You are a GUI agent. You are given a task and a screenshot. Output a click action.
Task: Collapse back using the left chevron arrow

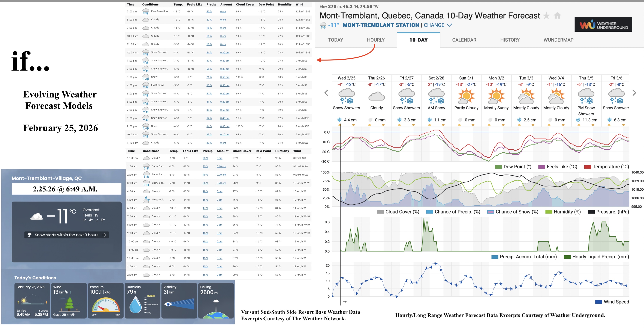pyautogui.click(x=326, y=93)
